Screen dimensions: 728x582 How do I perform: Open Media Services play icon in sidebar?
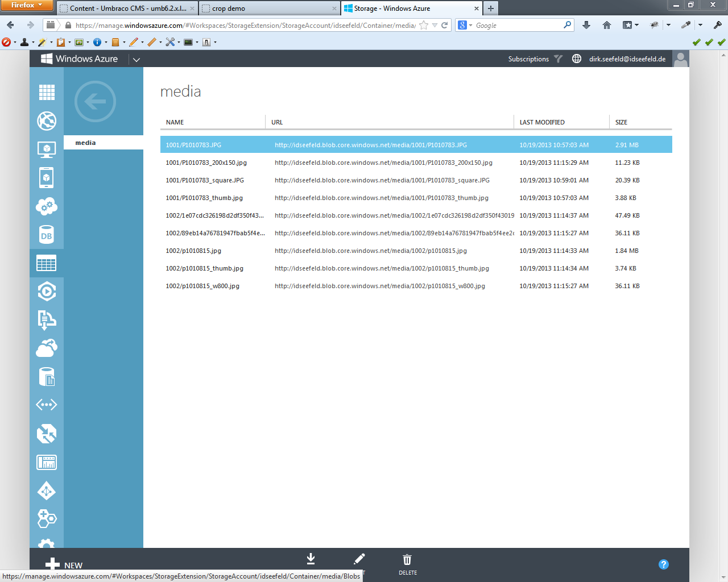47,292
